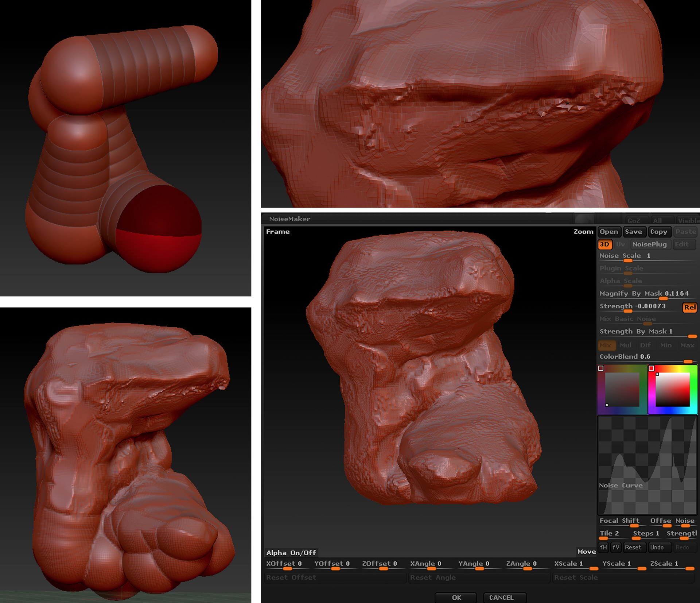This screenshot has height=603, width=700.
Task: Pick a color in the right color picker
Action: [673, 390]
